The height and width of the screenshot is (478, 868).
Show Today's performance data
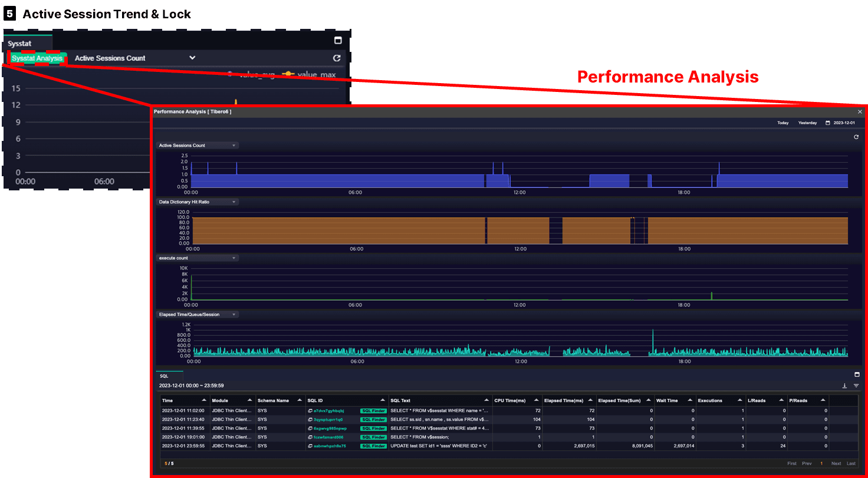point(782,123)
